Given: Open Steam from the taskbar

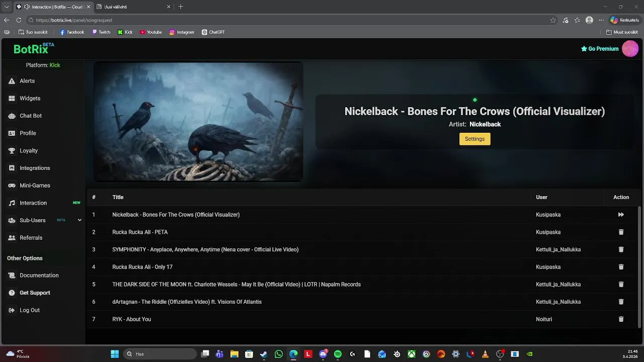Looking at the screenshot, I should click(264, 354).
